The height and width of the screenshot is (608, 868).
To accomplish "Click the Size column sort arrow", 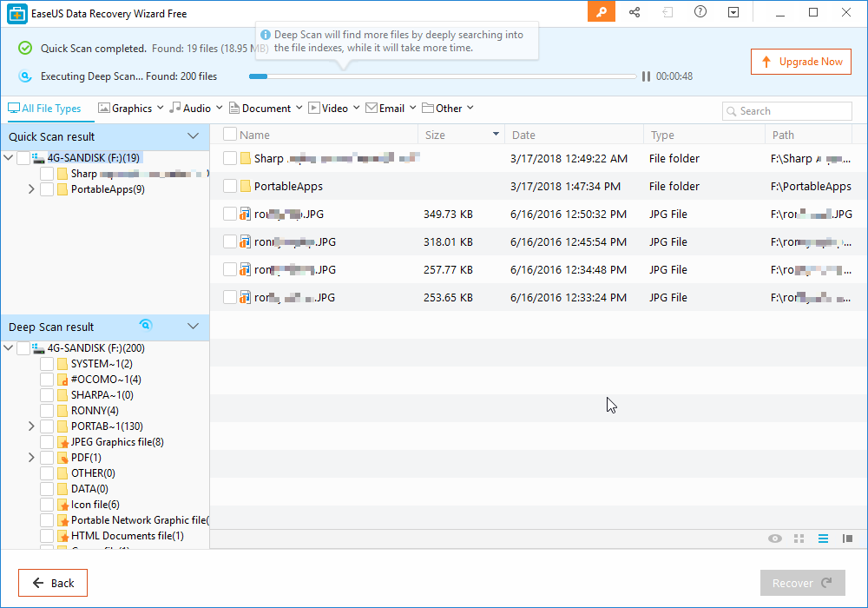I will pos(496,135).
